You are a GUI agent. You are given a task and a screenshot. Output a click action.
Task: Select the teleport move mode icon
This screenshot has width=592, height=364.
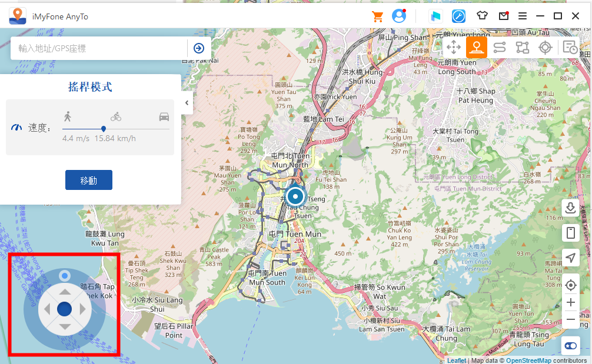[x=454, y=48]
